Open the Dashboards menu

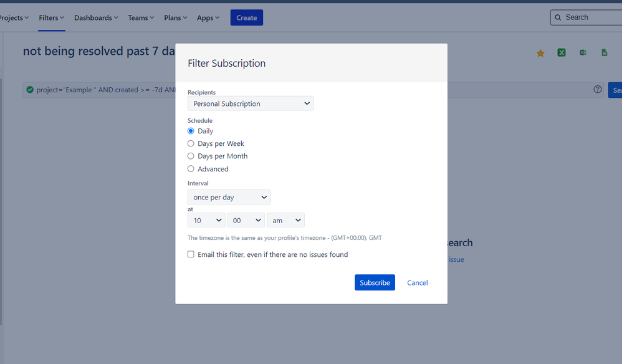tap(96, 18)
